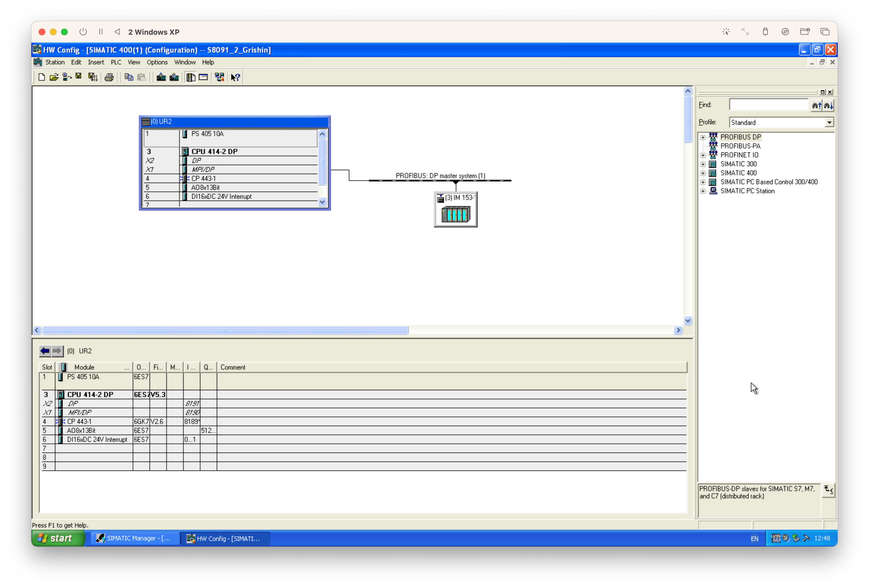This screenshot has height=588, width=869.
Task: Click the search-up binoculars button
Action: point(816,106)
